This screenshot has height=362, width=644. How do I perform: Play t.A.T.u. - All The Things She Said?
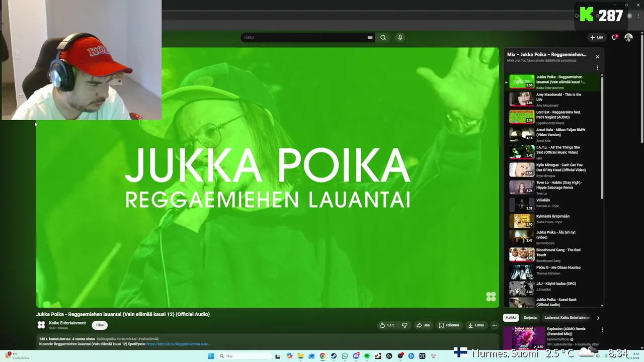coord(553,152)
